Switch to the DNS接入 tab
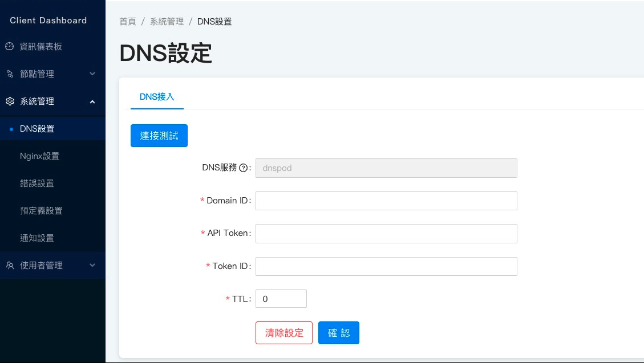Viewport: 644px width, 363px height. point(157,97)
